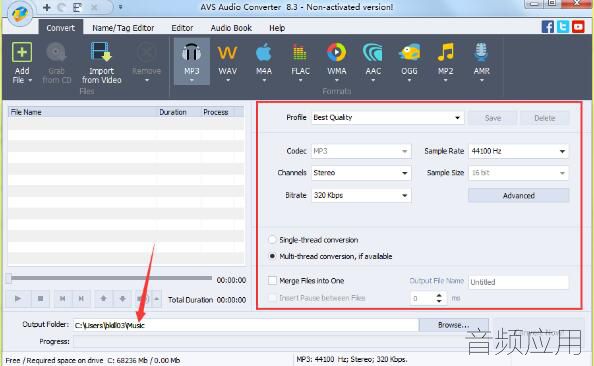The height and width of the screenshot is (366, 594).
Task: Select the MP2 output format
Action: (446, 61)
